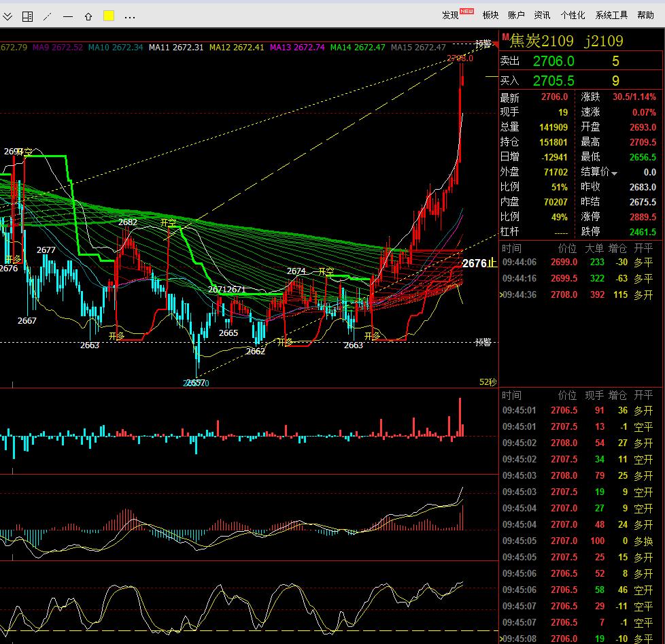Image resolution: width=665 pixels, height=644 pixels.
Task: Click the 买入 label
Action: (510, 81)
